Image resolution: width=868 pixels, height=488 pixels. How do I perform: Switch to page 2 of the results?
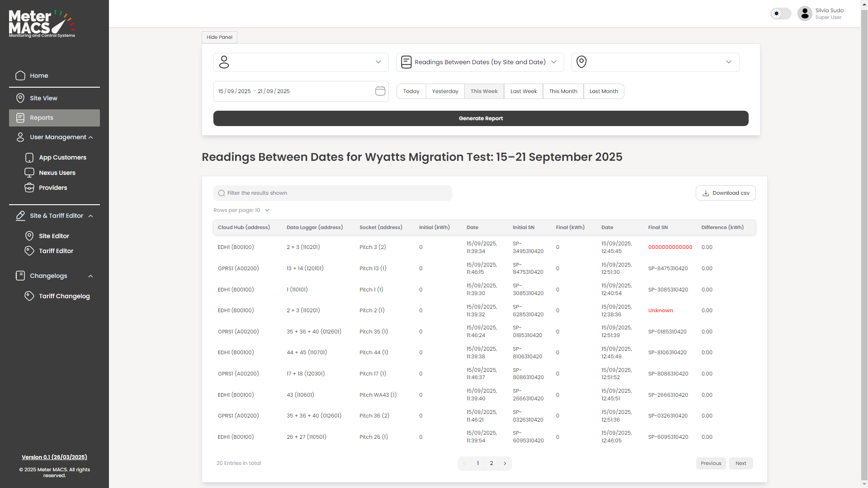491,463
